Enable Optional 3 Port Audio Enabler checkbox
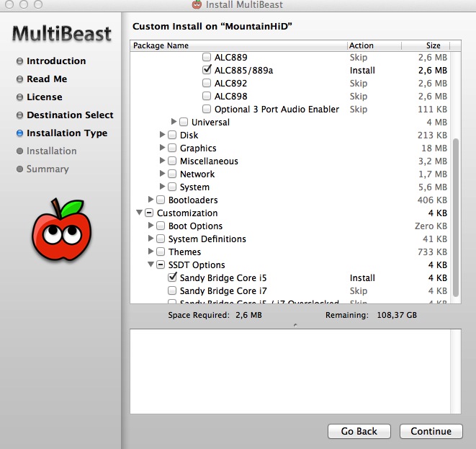The width and height of the screenshot is (476, 449). [207, 109]
